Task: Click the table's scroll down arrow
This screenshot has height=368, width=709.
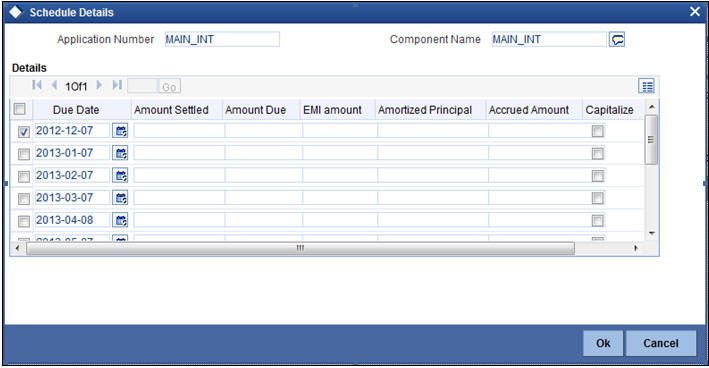Action: [652, 233]
